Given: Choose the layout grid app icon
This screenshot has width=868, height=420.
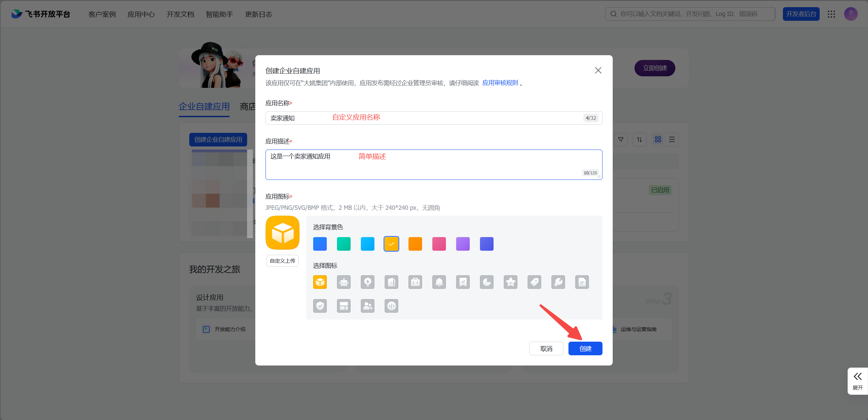Looking at the screenshot, I should 344,306.
